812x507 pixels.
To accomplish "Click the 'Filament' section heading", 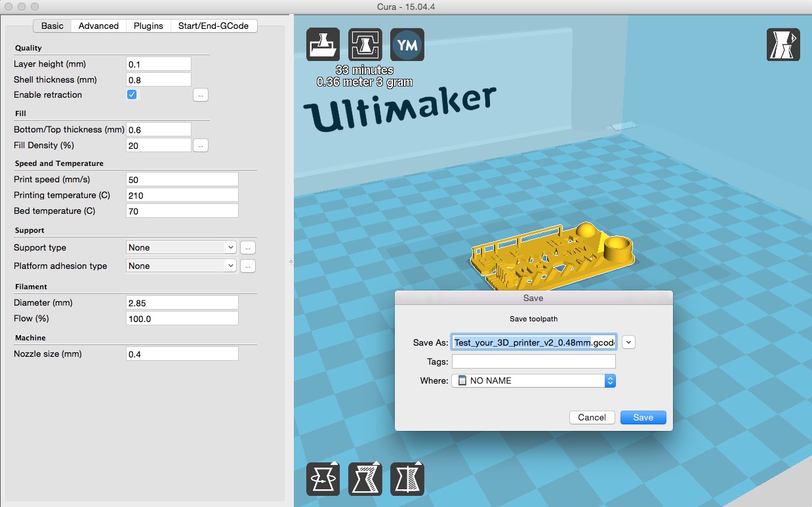I will (31, 287).
